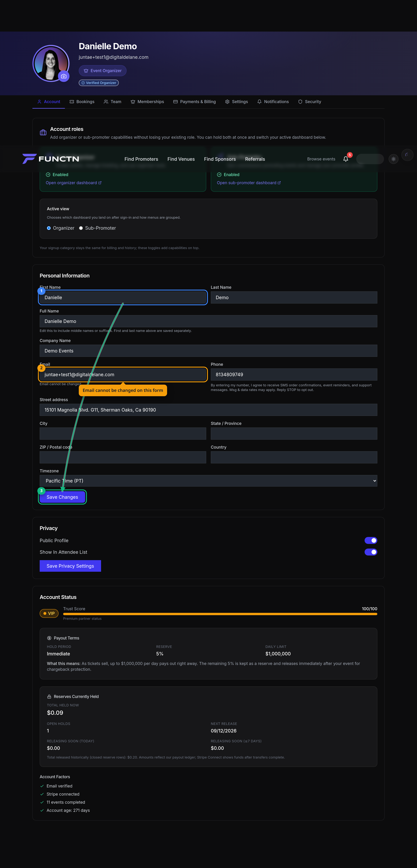Screen dimensions: 417x868
Task: Click 'Account age: 271 days' text
Action: point(68,810)
